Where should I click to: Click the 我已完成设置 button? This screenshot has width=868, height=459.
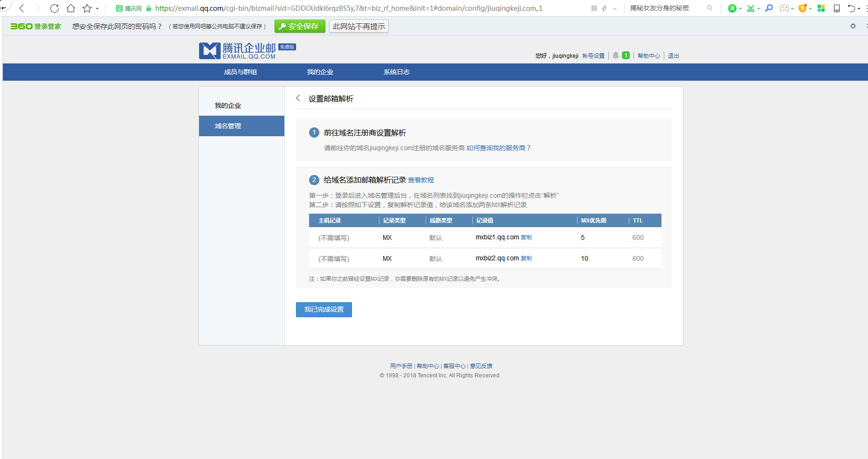[324, 309]
